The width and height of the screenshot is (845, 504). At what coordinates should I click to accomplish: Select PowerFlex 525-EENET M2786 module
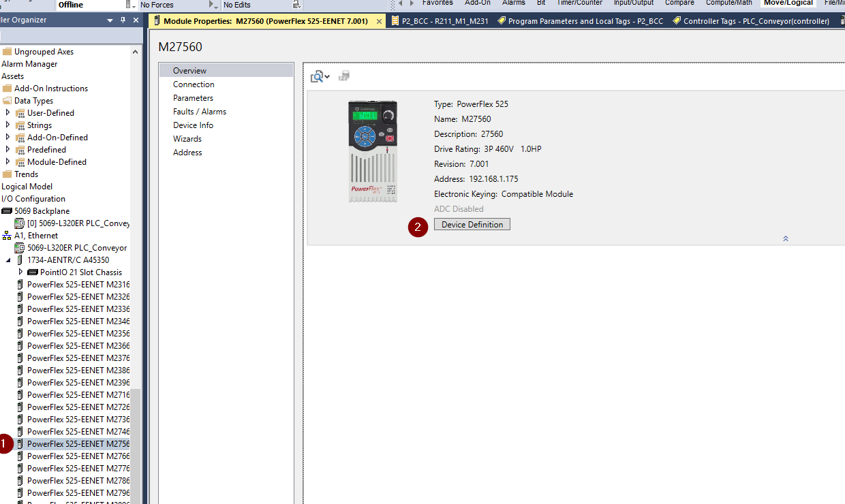tap(78, 481)
